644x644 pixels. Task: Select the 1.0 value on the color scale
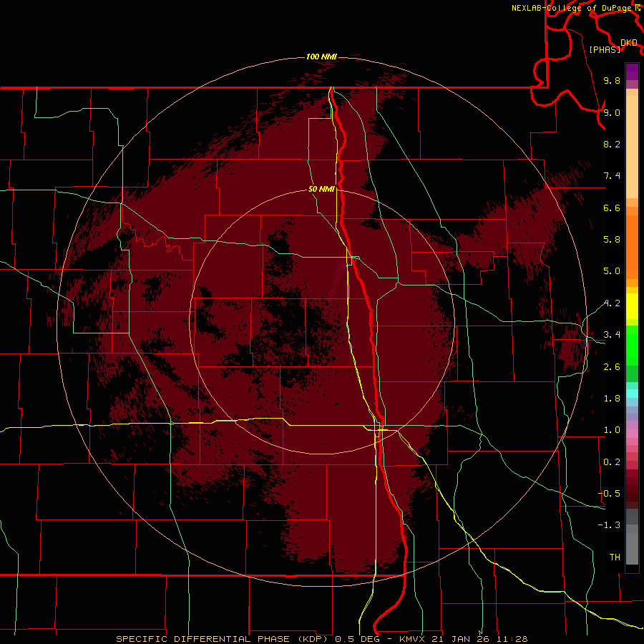pos(612,430)
